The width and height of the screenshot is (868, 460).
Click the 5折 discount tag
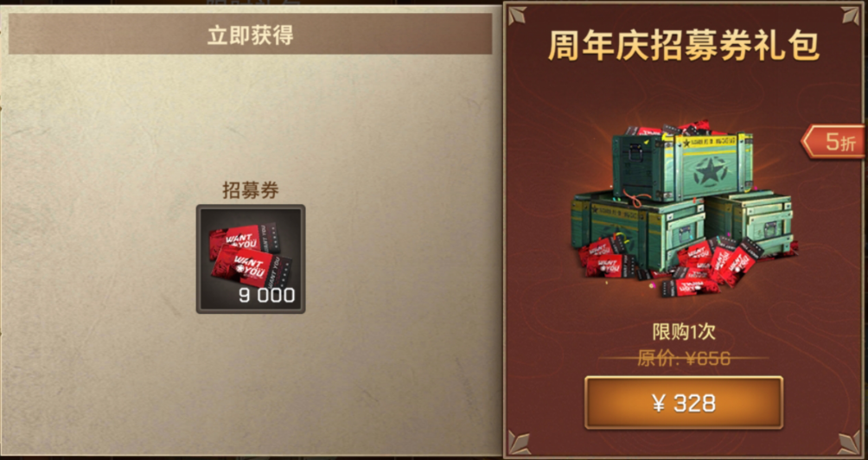tap(834, 143)
